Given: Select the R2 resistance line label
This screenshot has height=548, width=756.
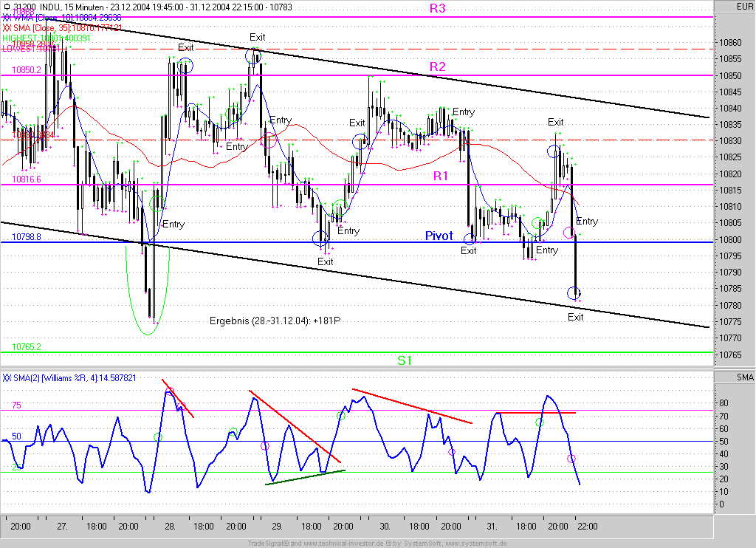Looking at the screenshot, I should click(x=438, y=67).
